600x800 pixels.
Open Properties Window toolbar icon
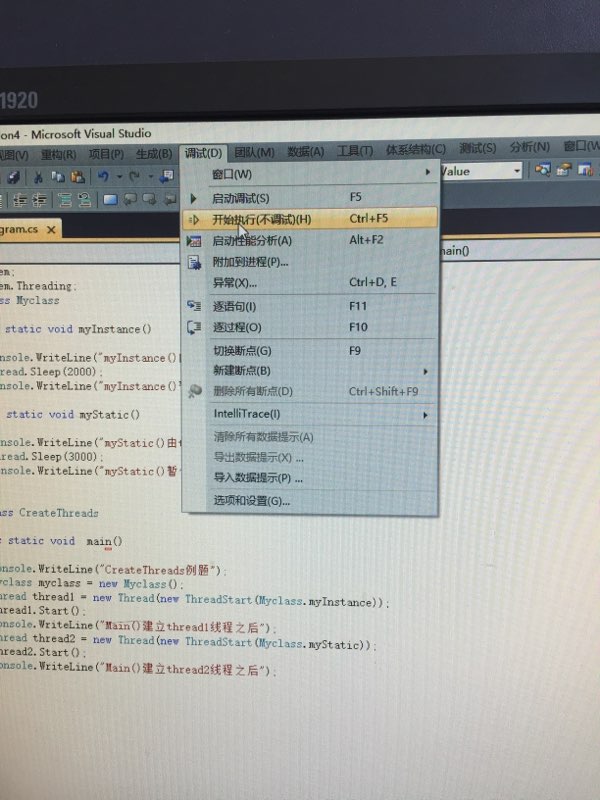tap(564, 170)
